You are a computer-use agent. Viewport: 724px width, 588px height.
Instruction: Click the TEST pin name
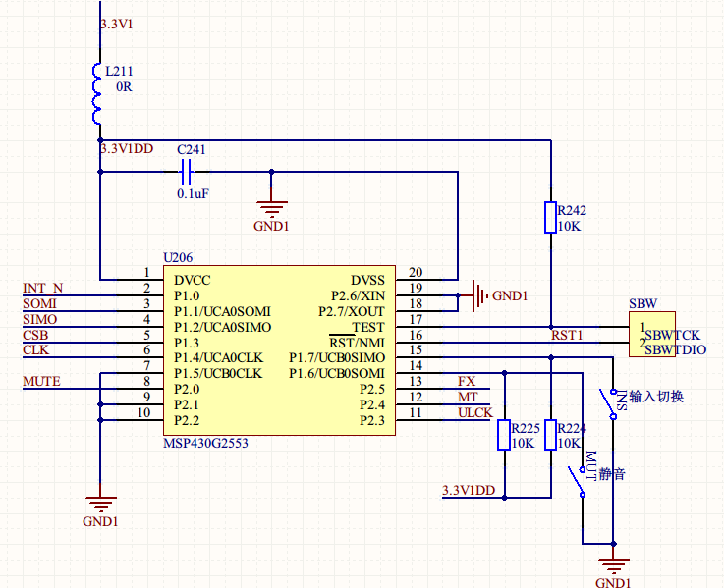coord(368,327)
